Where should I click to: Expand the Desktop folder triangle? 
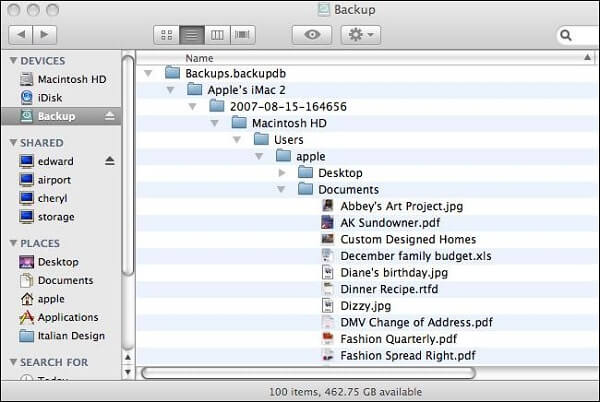(x=282, y=173)
